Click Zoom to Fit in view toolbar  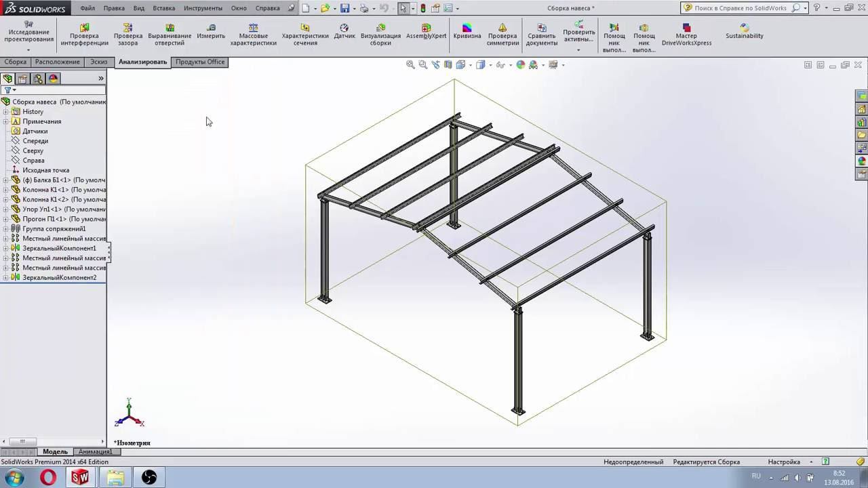[410, 64]
